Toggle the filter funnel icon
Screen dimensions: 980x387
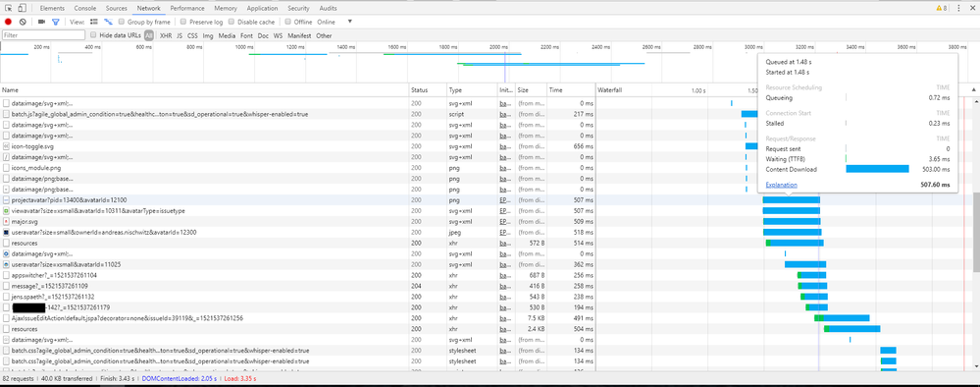[x=55, y=22]
